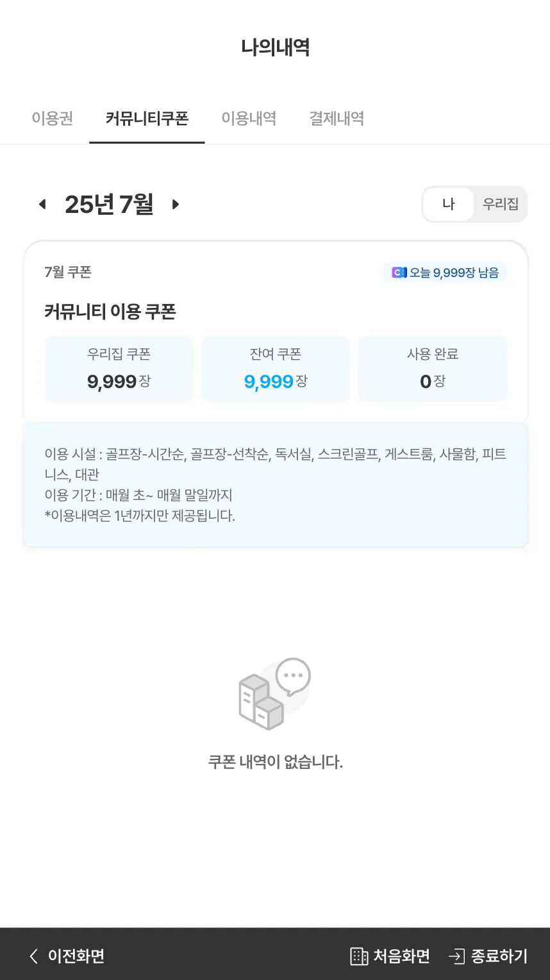Go to 처음화면 home text

pyautogui.click(x=401, y=956)
